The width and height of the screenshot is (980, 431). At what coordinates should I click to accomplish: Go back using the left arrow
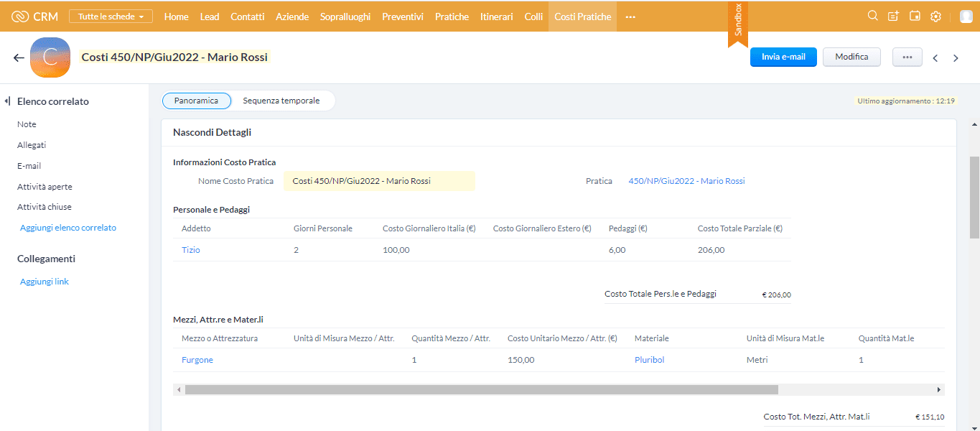click(x=19, y=57)
